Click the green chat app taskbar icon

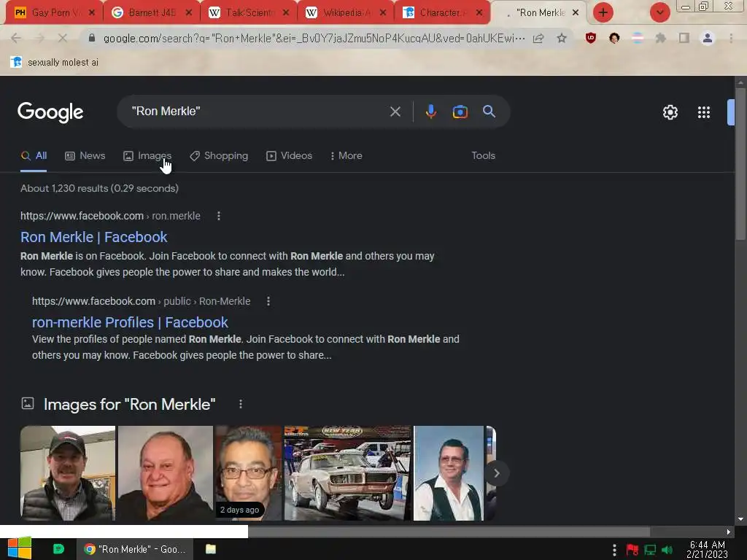[x=58, y=549]
